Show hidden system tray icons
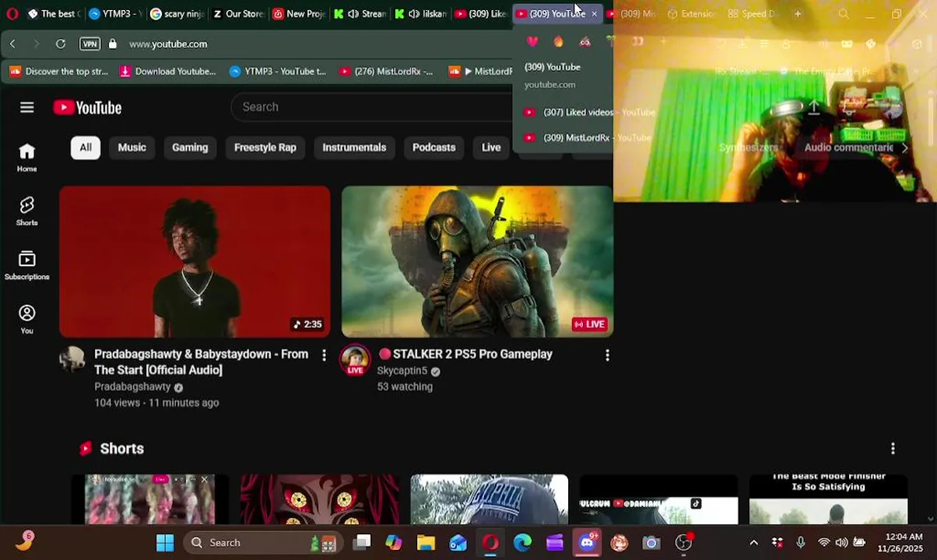The image size is (937, 560). tap(753, 542)
